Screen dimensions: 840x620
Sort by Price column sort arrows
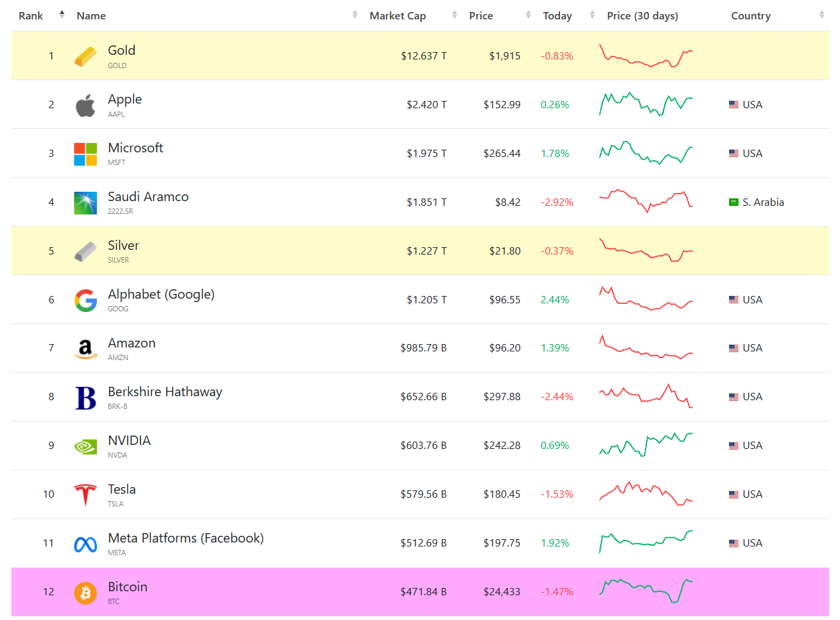[528, 15]
